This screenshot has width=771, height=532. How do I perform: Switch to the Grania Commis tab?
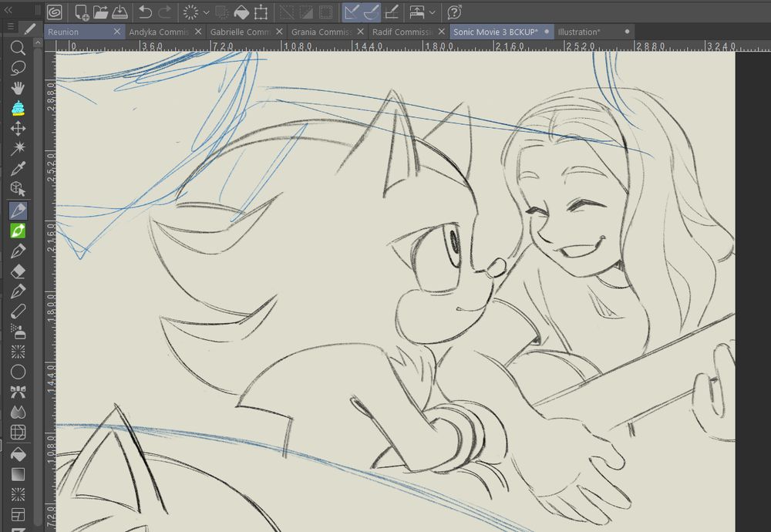[321, 32]
